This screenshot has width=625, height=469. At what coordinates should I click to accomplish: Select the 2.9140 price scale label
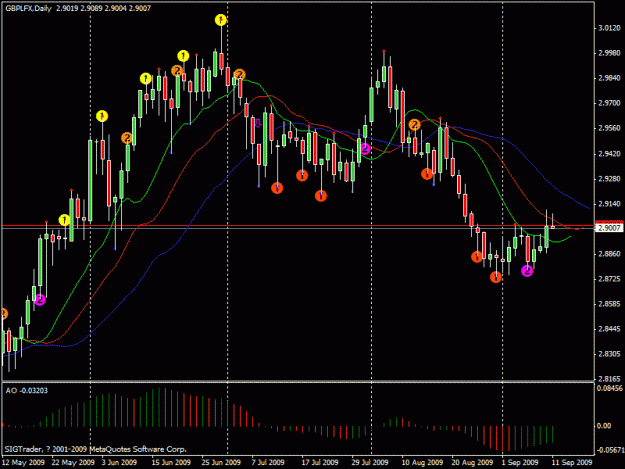click(609, 204)
